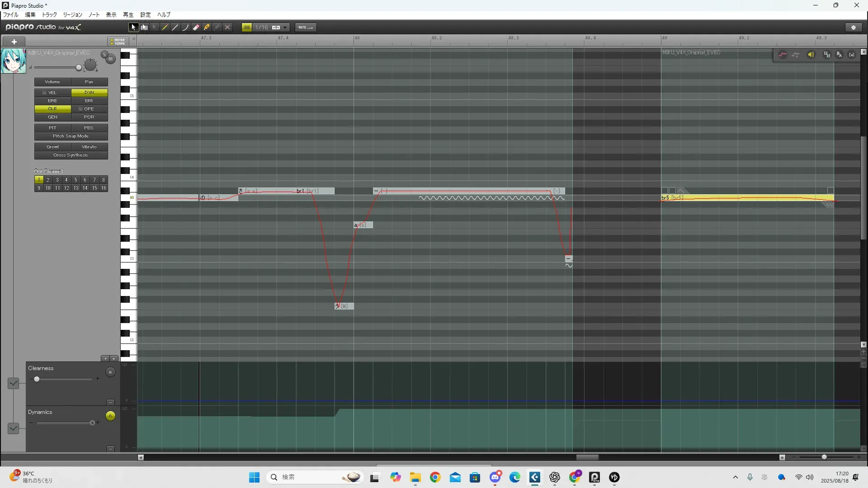
Task: Toggle the Dynamics automation A button
Action: pos(110,416)
